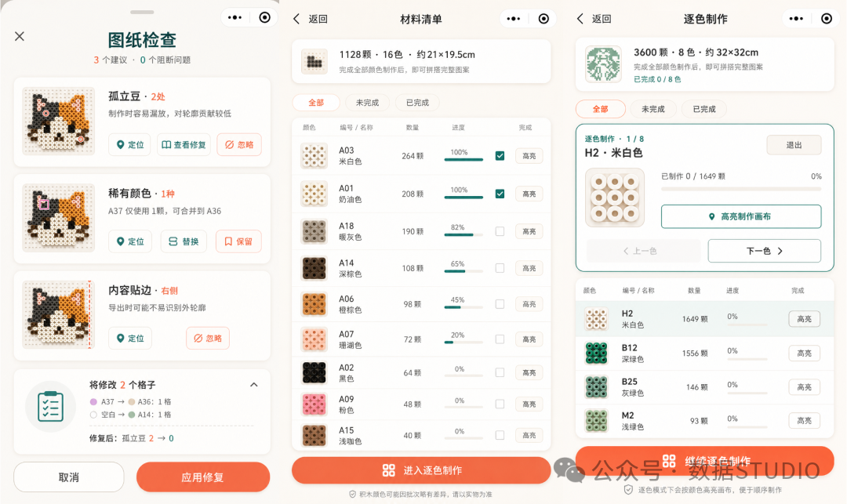Image resolution: width=847 pixels, height=504 pixels.
Task: Highlight the B25 灰绿色 row
Action: (805, 387)
